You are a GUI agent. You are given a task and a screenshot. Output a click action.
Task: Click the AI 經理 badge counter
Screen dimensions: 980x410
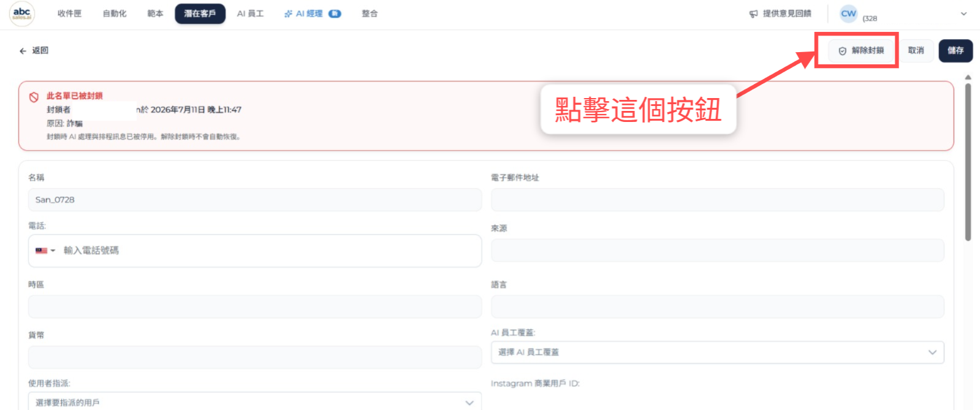tap(335, 13)
